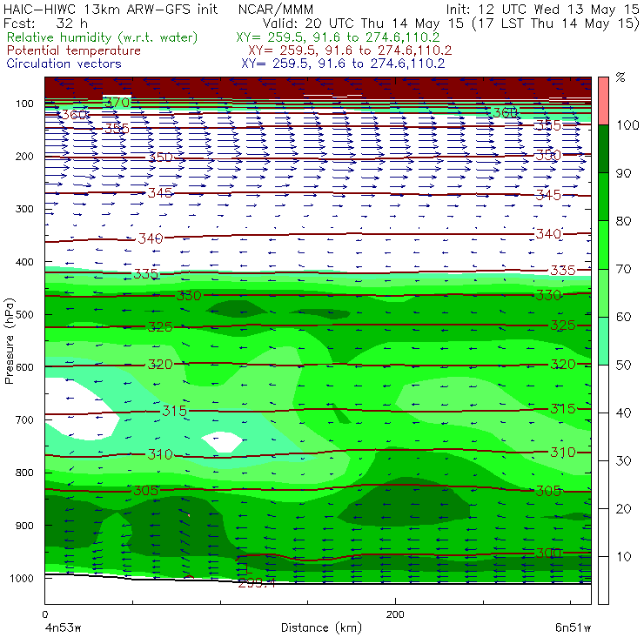Click the right-side '305' contour label
This screenshot has height=644, width=644.
tap(548, 491)
